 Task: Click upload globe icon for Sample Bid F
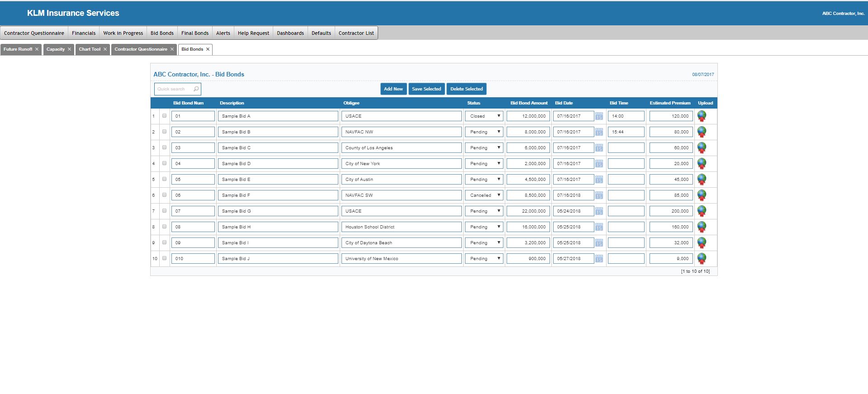[x=702, y=195]
